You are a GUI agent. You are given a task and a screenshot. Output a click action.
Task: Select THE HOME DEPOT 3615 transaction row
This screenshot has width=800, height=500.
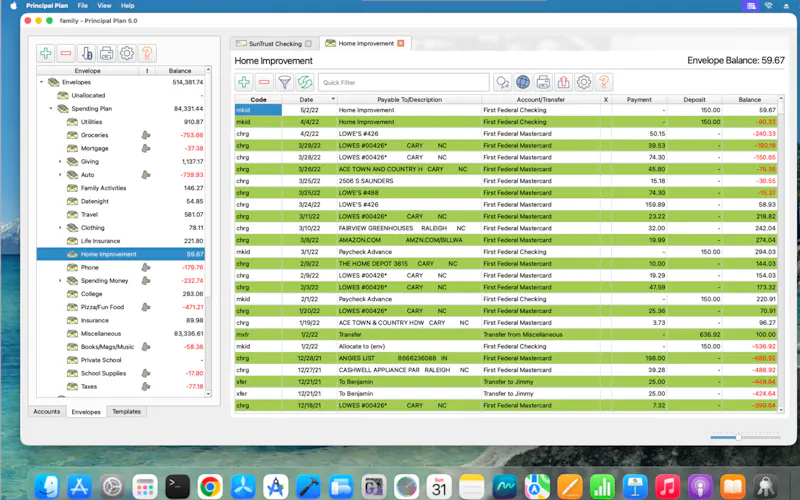[x=506, y=264]
